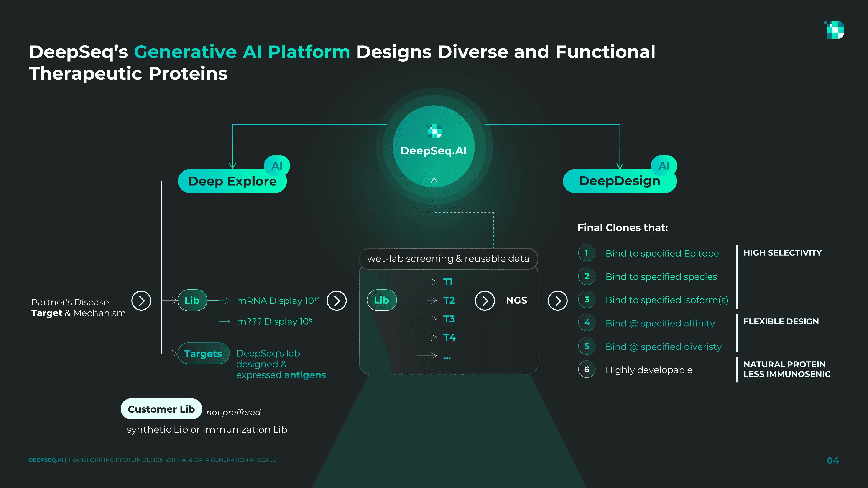Click the mRNA Display 10^14 text
The width and height of the screenshot is (868, 488).
(278, 300)
